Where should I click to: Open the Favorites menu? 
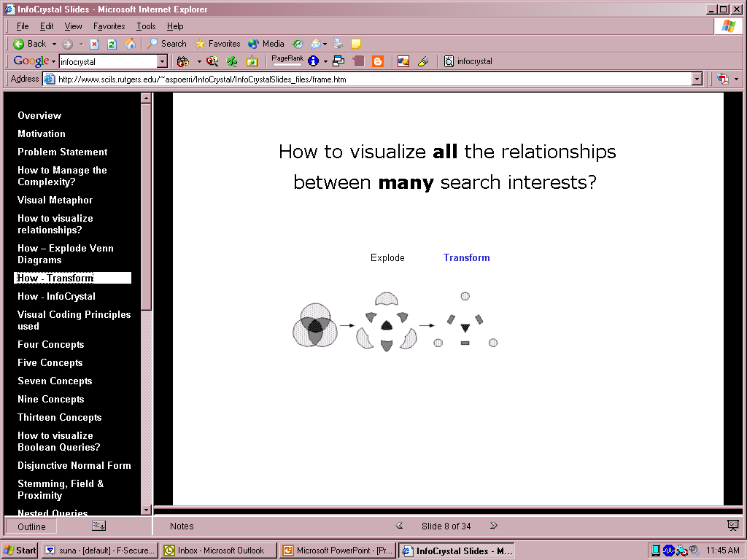109,26
